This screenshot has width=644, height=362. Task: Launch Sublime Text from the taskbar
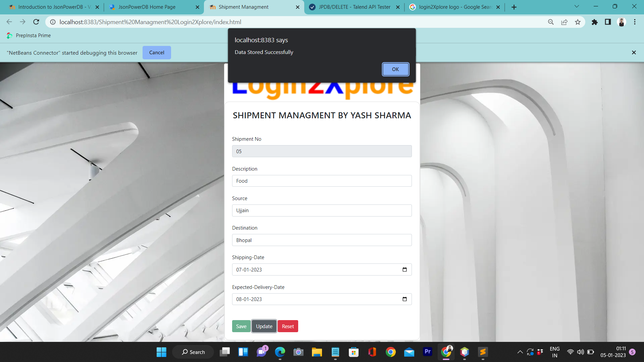[483, 352]
